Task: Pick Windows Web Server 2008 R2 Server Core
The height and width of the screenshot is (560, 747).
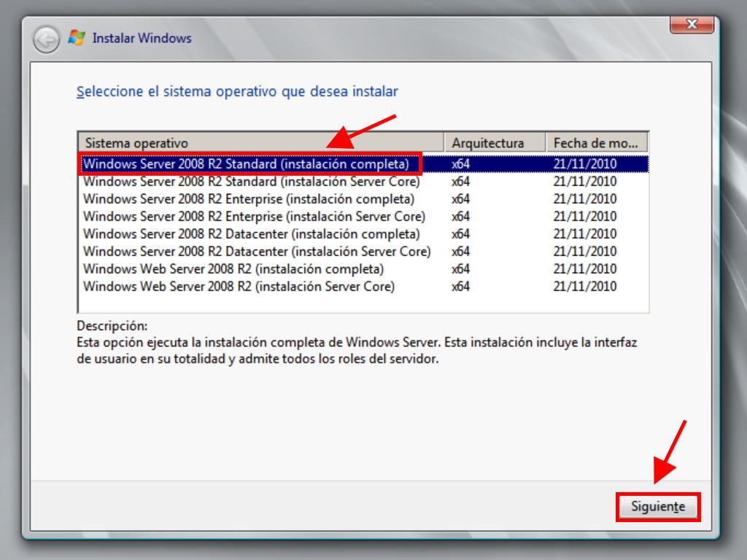Action: 239,287
